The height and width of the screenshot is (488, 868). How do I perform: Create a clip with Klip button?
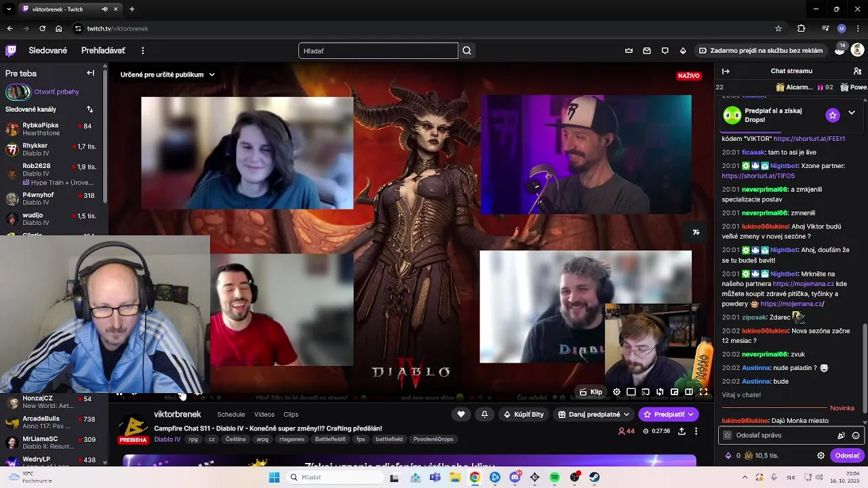click(590, 392)
